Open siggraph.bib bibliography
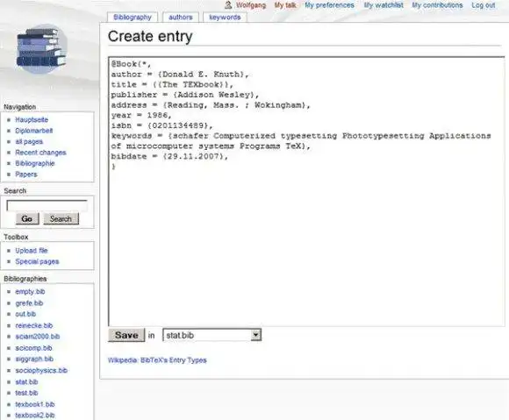 tap(34, 359)
